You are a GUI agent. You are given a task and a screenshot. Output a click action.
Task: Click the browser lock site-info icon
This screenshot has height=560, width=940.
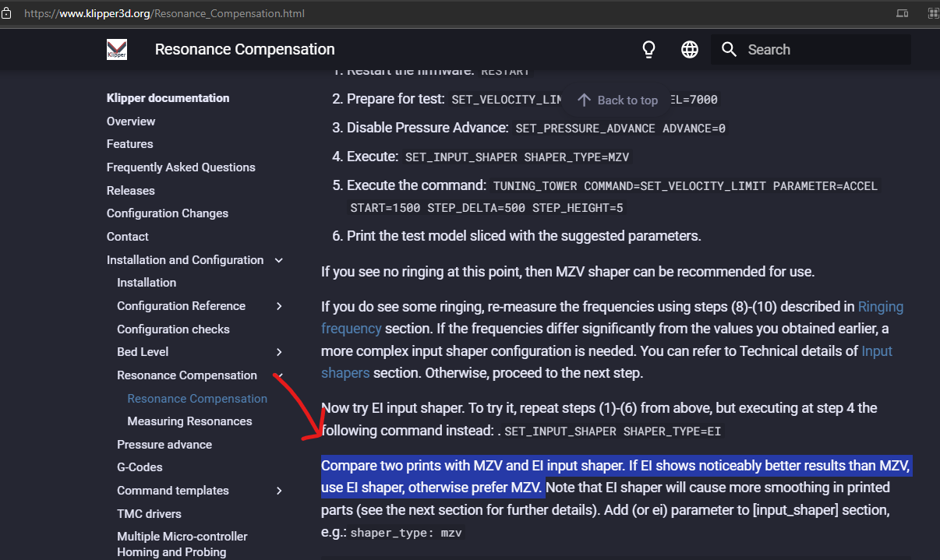point(6,13)
